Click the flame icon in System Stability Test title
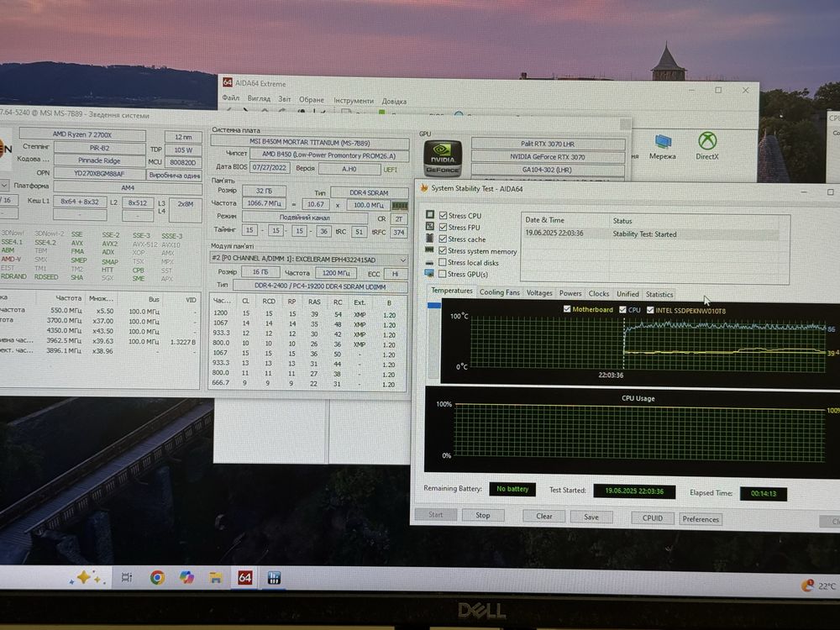Screen dimensions: 840x630 click(x=424, y=188)
